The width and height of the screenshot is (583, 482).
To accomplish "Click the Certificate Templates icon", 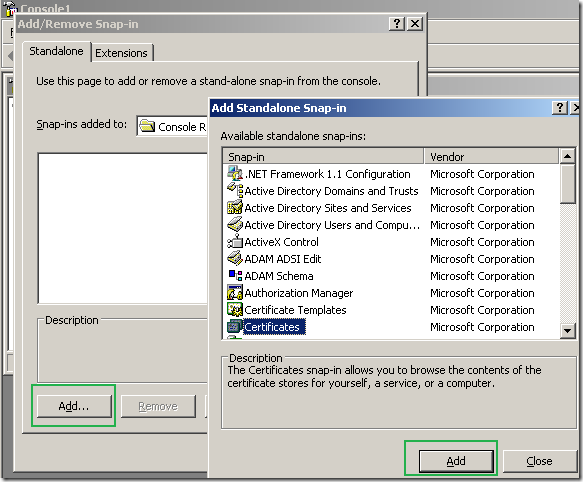I will (x=235, y=309).
